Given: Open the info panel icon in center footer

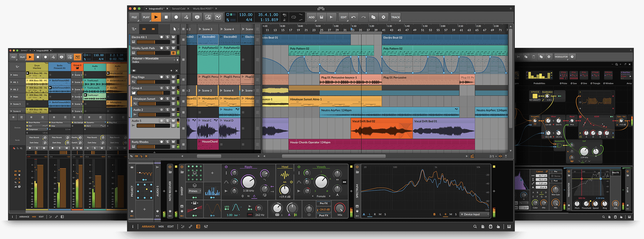Looking at the screenshot, I should coord(133,227).
